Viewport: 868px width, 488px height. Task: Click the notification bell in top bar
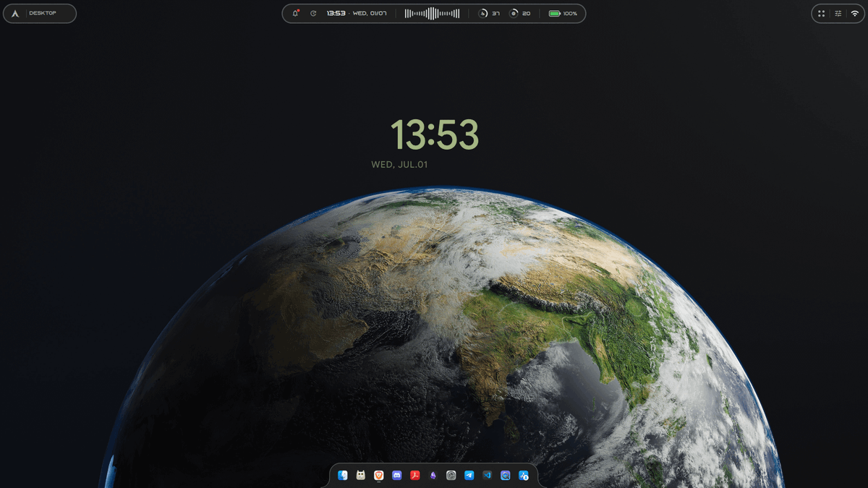296,13
